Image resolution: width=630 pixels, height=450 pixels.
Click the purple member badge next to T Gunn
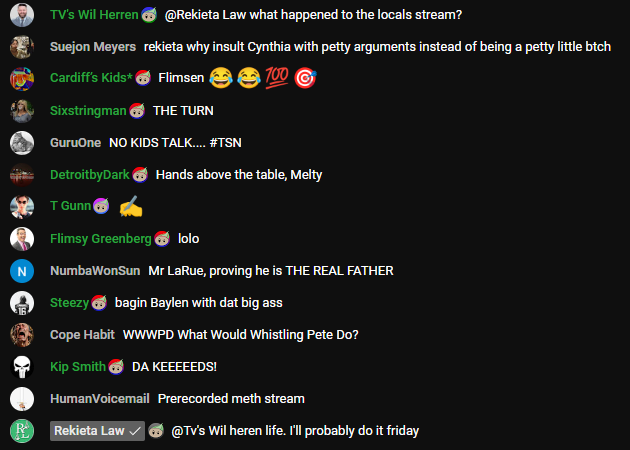pos(101,206)
